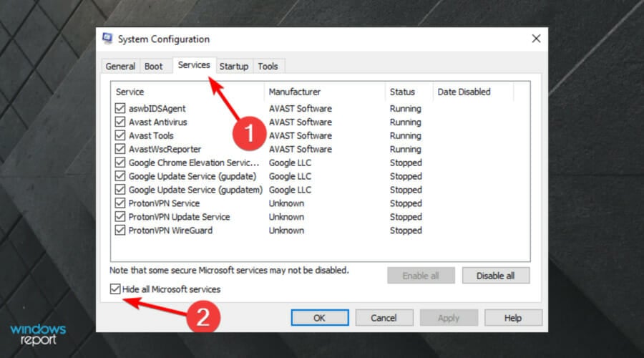Select the ProtonVPN Service name

coord(164,203)
